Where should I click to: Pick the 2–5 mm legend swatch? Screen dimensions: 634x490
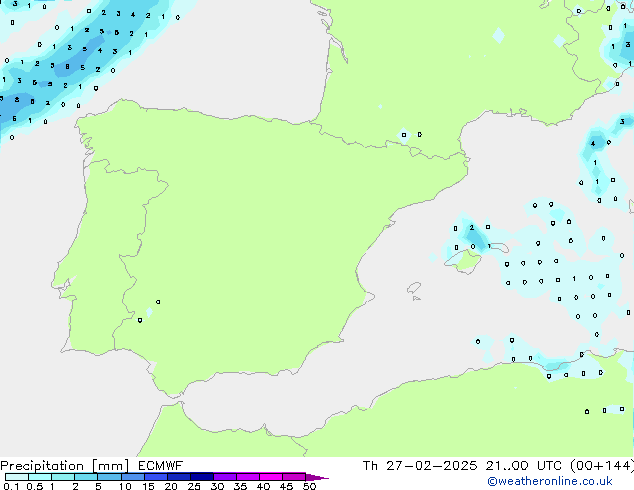click(86, 477)
